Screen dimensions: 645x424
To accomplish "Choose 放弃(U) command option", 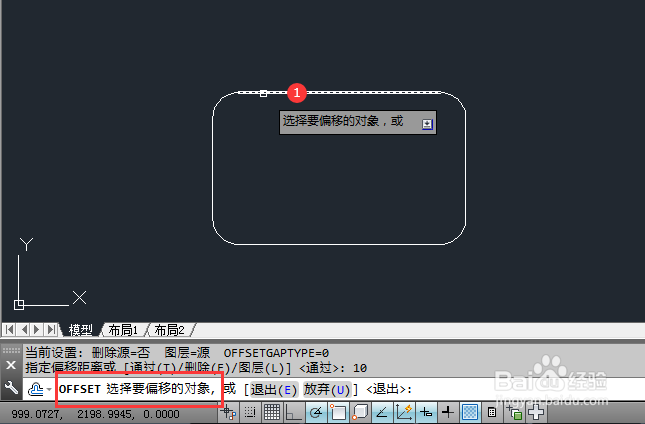I will point(327,389).
